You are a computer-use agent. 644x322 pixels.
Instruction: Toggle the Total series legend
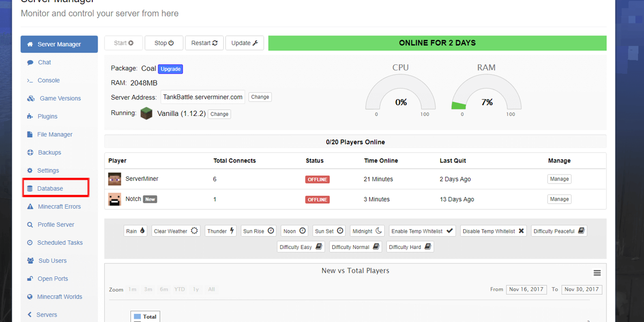(x=145, y=317)
